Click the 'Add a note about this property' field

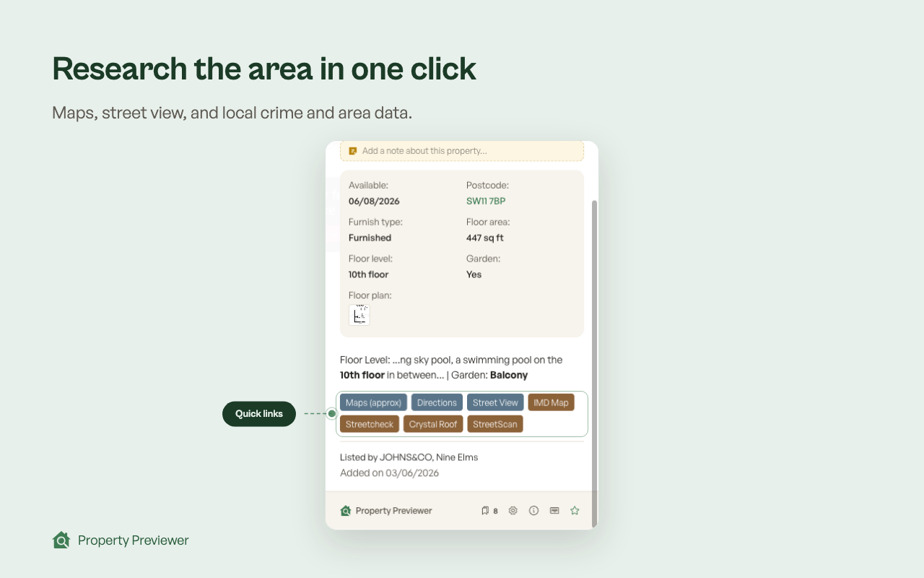pyautogui.click(x=462, y=151)
